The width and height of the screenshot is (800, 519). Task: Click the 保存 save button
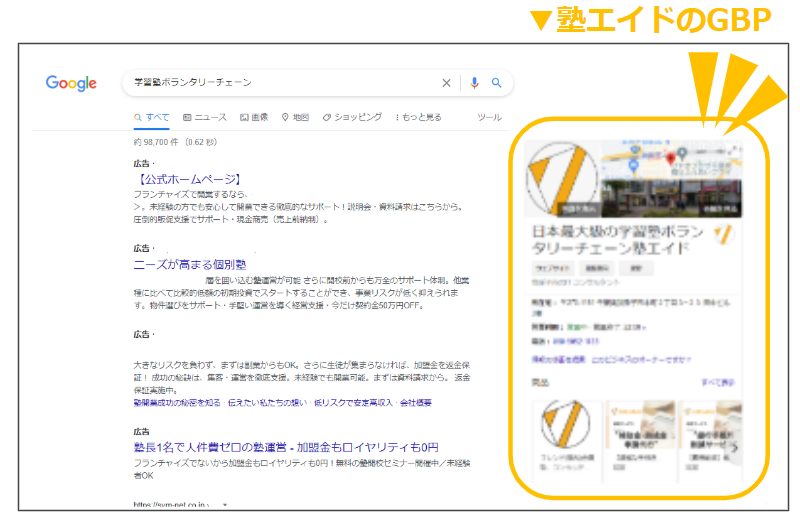636,268
